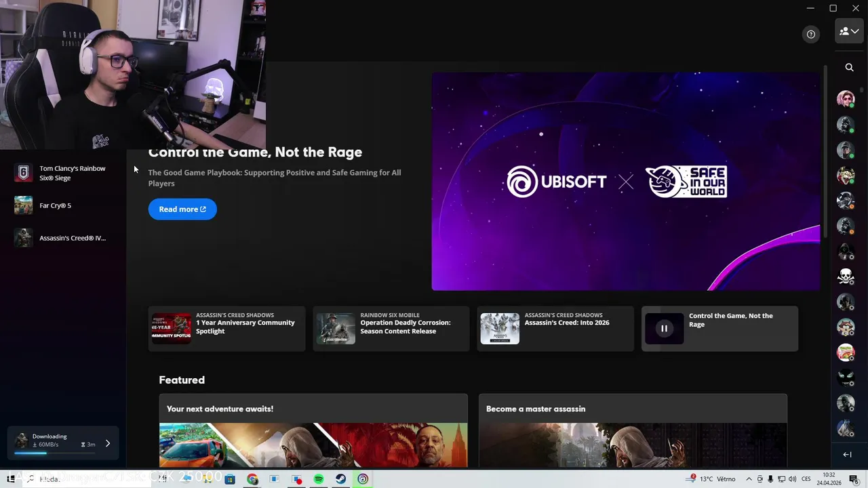Click the Assassin's Creed IV game icon
The height and width of the screenshot is (488, 868).
coord(23,238)
